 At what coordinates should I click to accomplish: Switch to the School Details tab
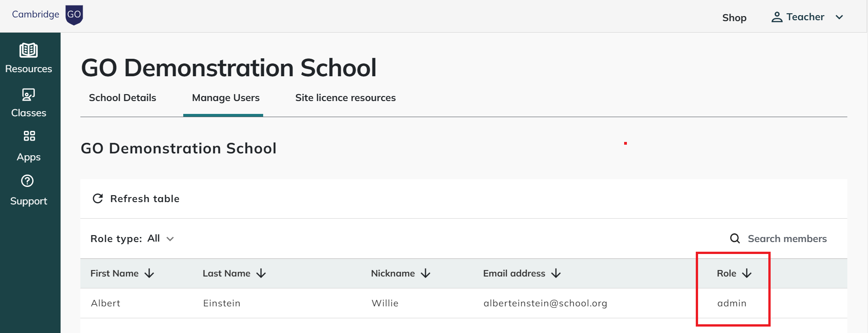pyautogui.click(x=122, y=98)
